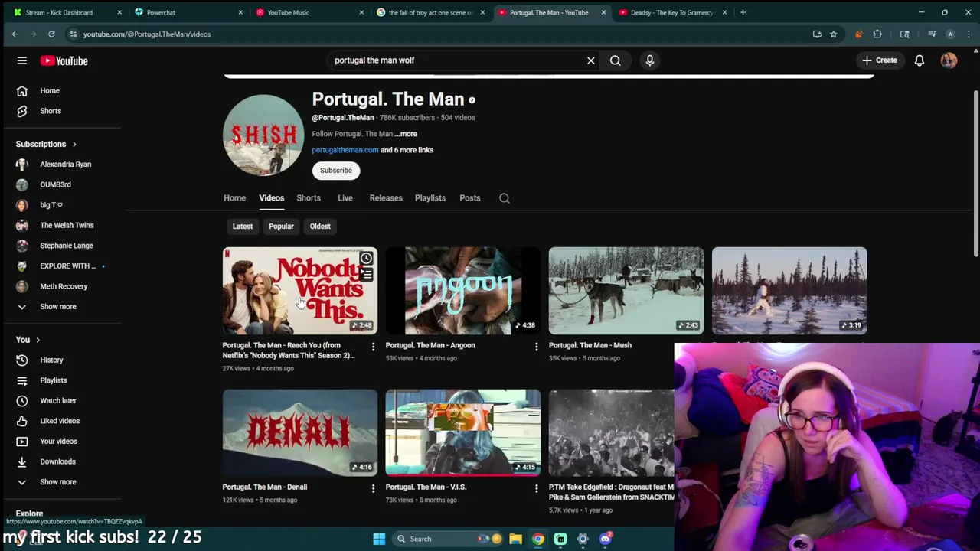Screen dimensions: 980x551
Task: Expand the You section arrow
Action: click(38, 340)
